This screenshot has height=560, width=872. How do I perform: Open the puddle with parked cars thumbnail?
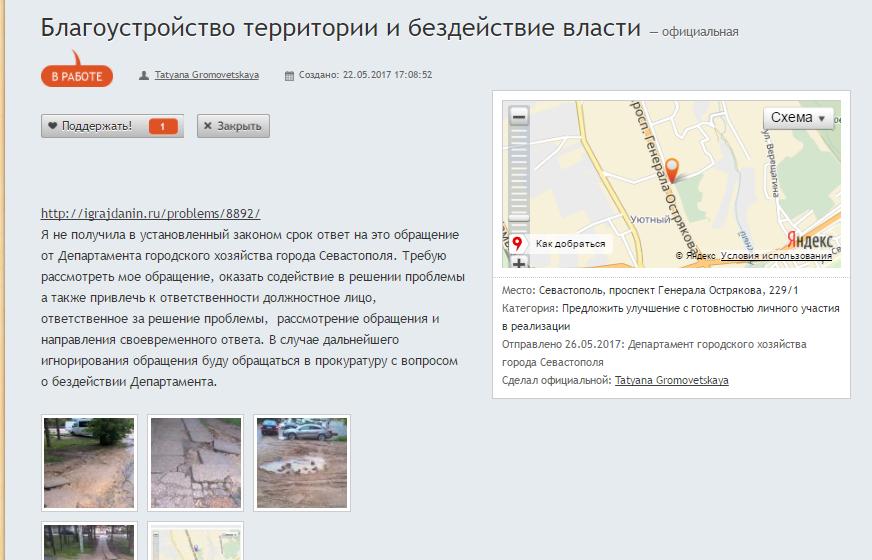pos(302,463)
